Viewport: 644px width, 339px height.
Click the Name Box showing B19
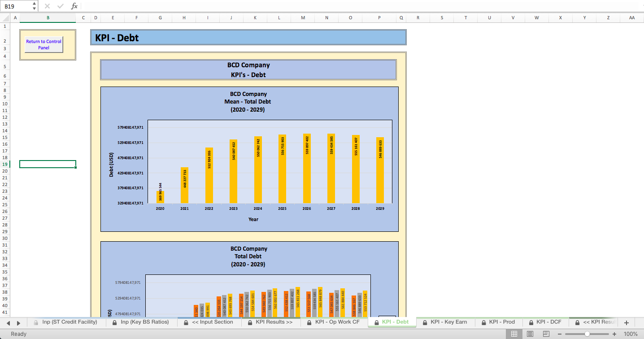16,6
